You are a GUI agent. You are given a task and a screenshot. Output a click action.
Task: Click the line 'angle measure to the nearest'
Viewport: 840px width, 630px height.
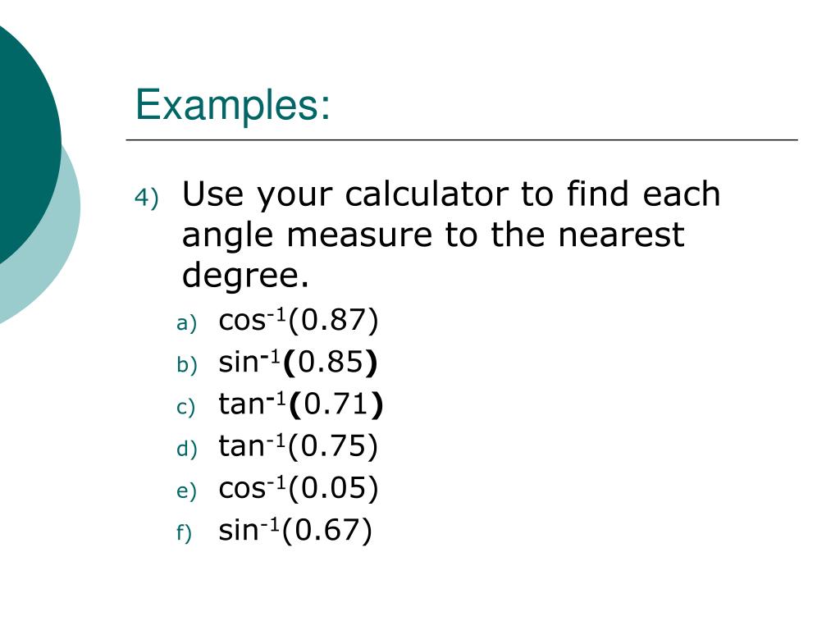(x=433, y=235)
